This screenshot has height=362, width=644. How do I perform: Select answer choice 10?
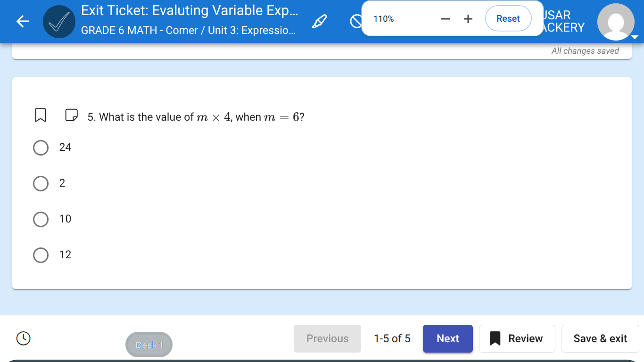click(41, 219)
